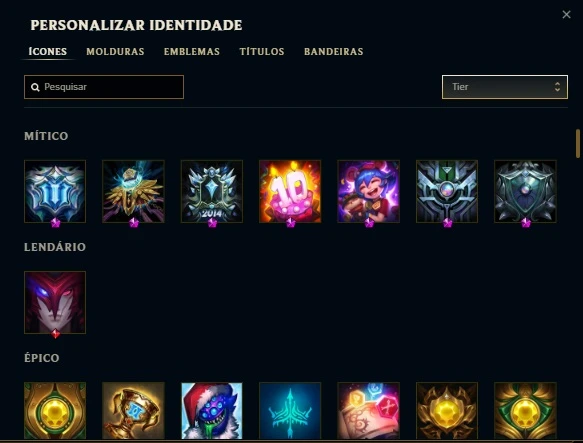
Task: Select the colorful dice and scroll icon
Action: tap(368, 411)
